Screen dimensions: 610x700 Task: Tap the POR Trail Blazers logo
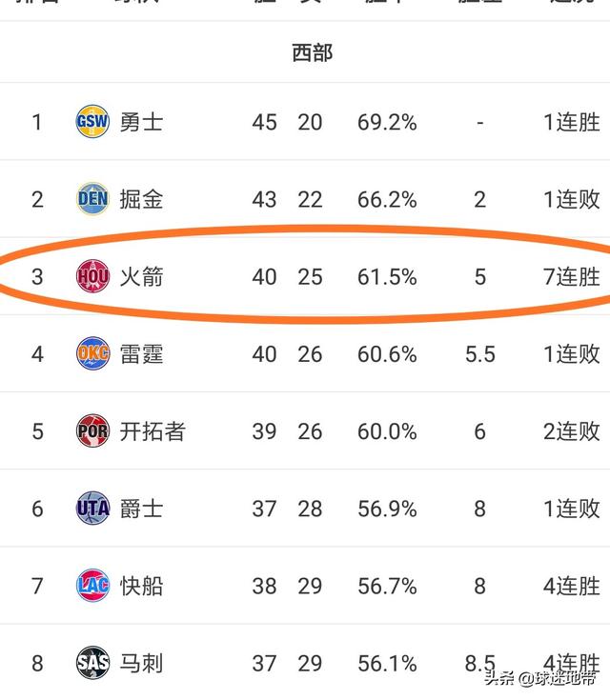(92, 430)
